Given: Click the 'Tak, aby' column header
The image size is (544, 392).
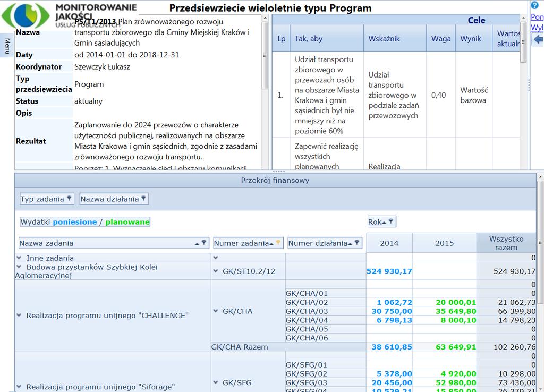Looking at the screenshot, I should point(327,38).
